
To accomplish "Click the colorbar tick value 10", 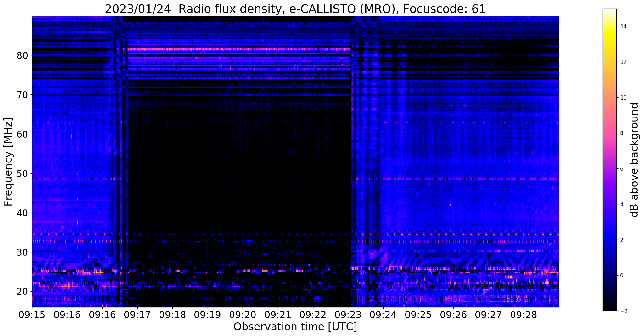I will point(623,98).
